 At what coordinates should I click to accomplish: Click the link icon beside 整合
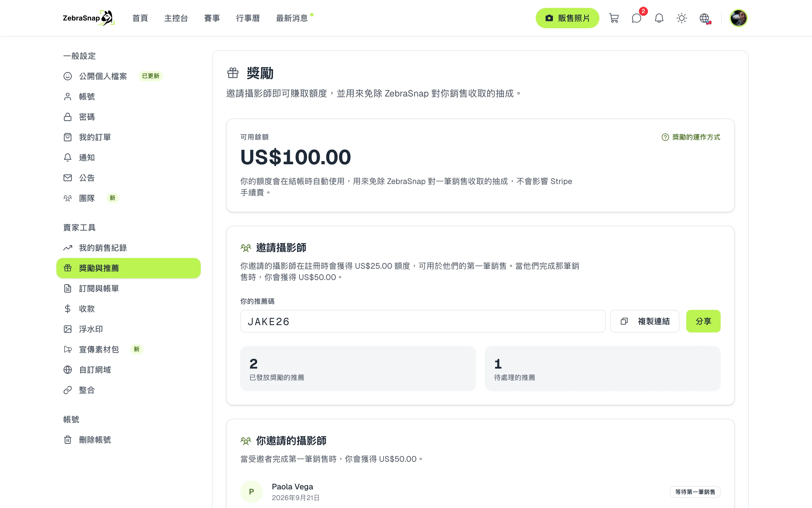coord(68,390)
